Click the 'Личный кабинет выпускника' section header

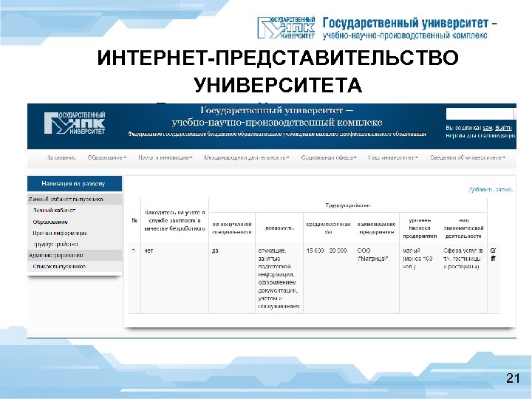(75, 199)
